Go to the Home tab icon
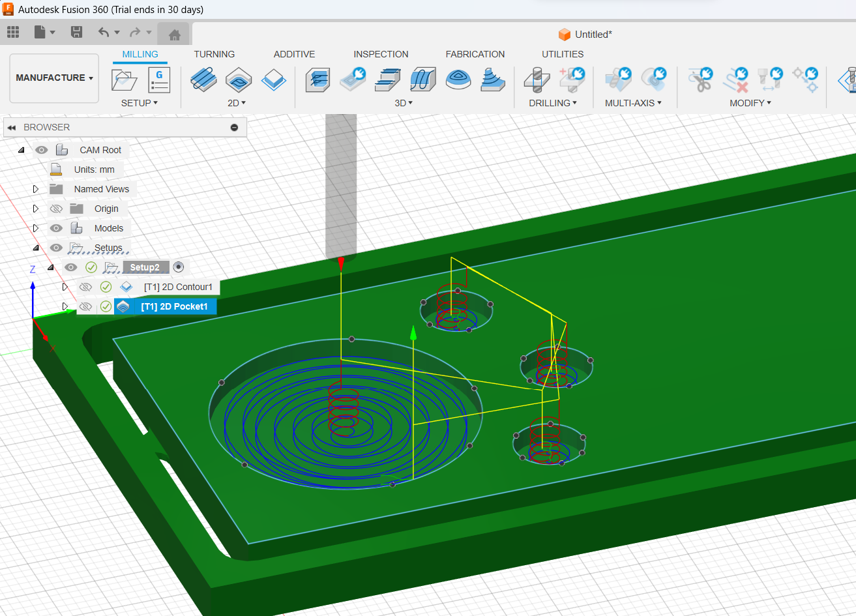This screenshot has height=616, width=856. pos(174,34)
